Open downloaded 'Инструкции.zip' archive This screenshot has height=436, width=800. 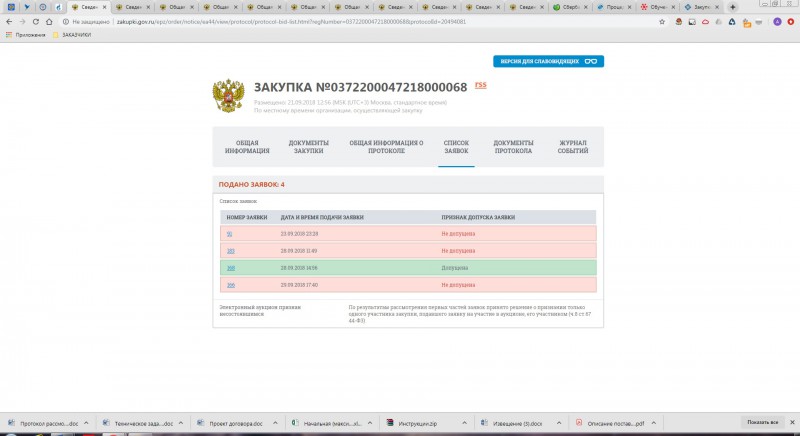pyautogui.click(x=412, y=423)
